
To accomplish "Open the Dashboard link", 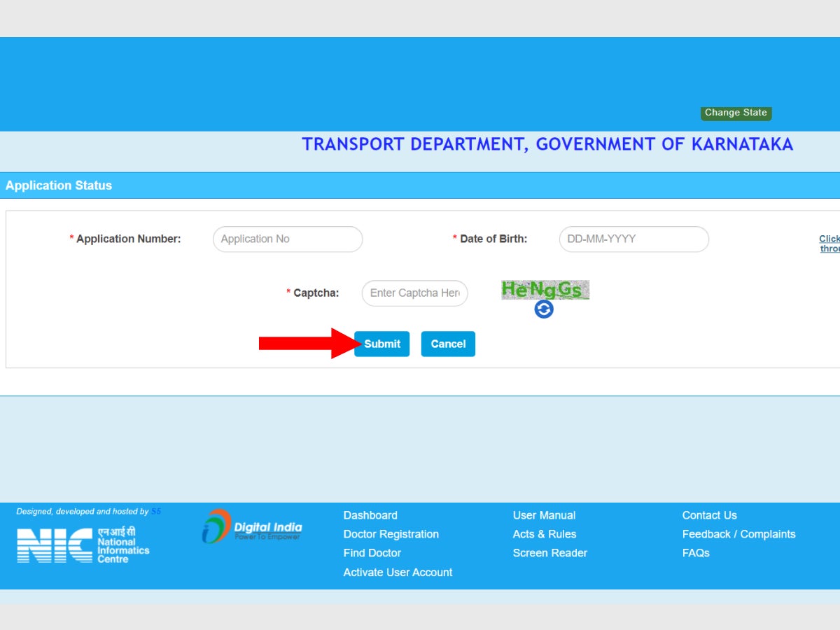I will tap(370, 515).
